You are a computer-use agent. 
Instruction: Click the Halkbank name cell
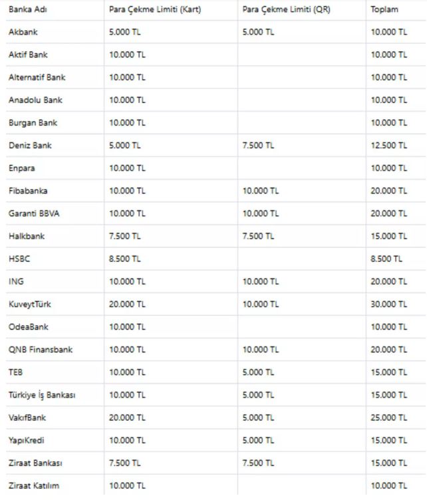(x=27, y=236)
